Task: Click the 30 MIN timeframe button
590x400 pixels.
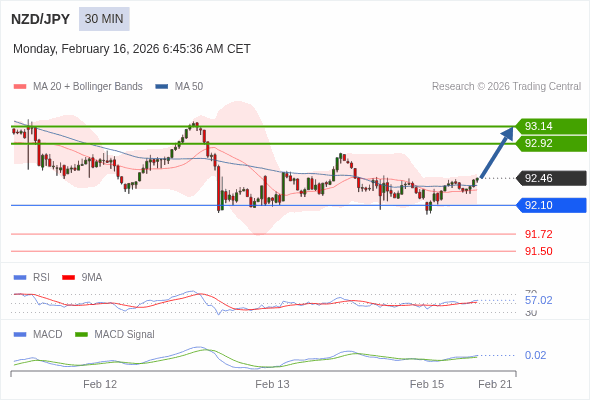Action: 104,19
